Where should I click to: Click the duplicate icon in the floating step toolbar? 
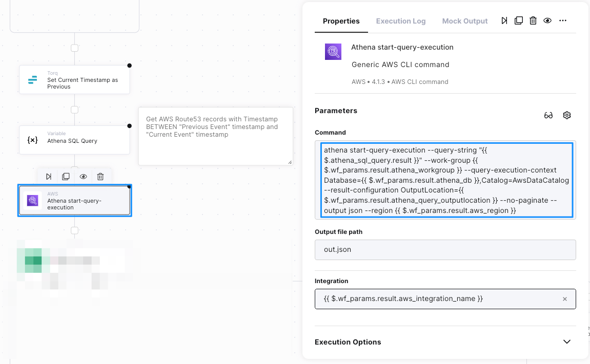click(66, 176)
